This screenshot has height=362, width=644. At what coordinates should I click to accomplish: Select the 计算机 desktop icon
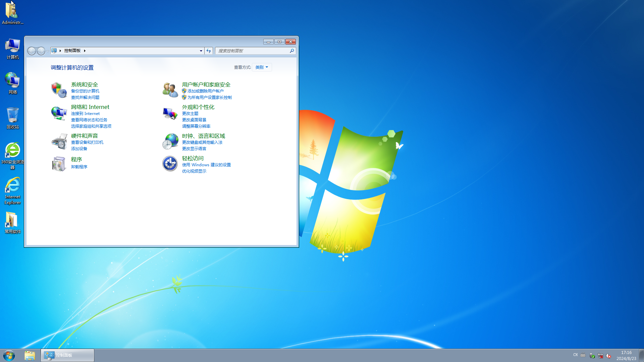[13, 49]
